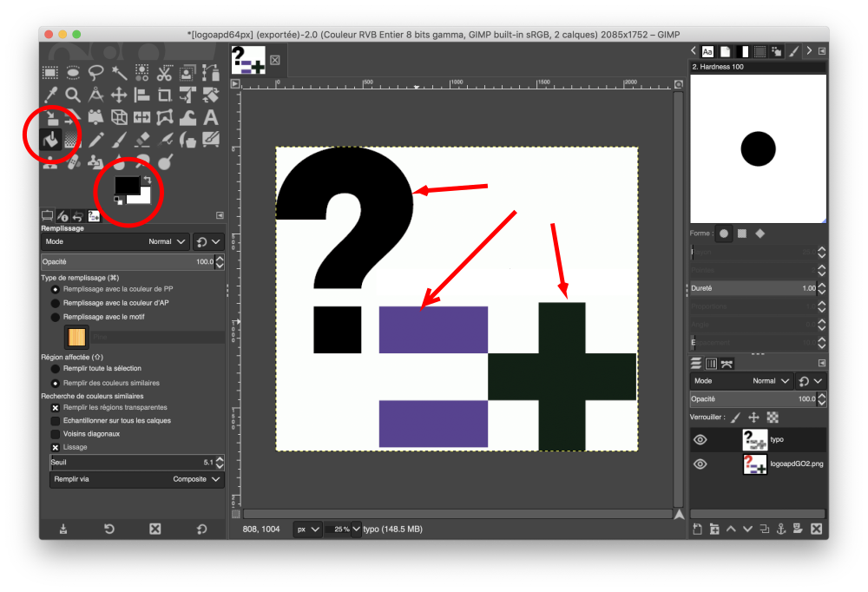Screen dimensions: 868x592
Task: Click the black foreground color swatch
Action: tap(128, 184)
